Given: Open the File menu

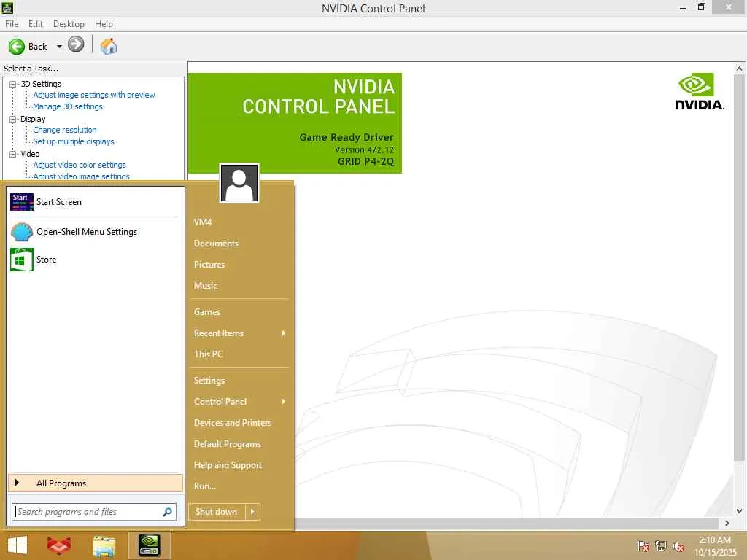Looking at the screenshot, I should pos(12,24).
